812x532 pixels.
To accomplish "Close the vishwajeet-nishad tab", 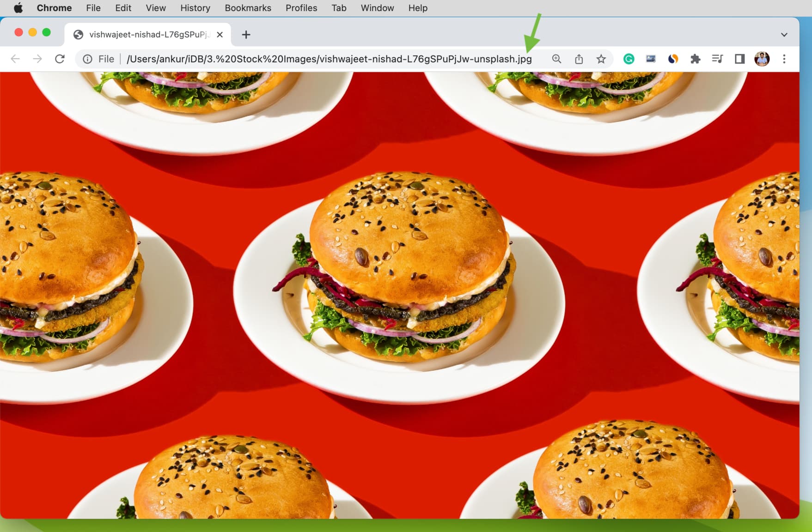I will tap(220, 35).
